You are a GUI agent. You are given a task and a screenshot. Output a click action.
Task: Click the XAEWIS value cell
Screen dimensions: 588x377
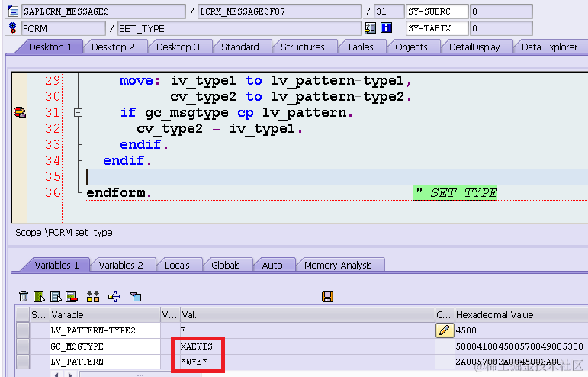pyautogui.click(x=307, y=346)
